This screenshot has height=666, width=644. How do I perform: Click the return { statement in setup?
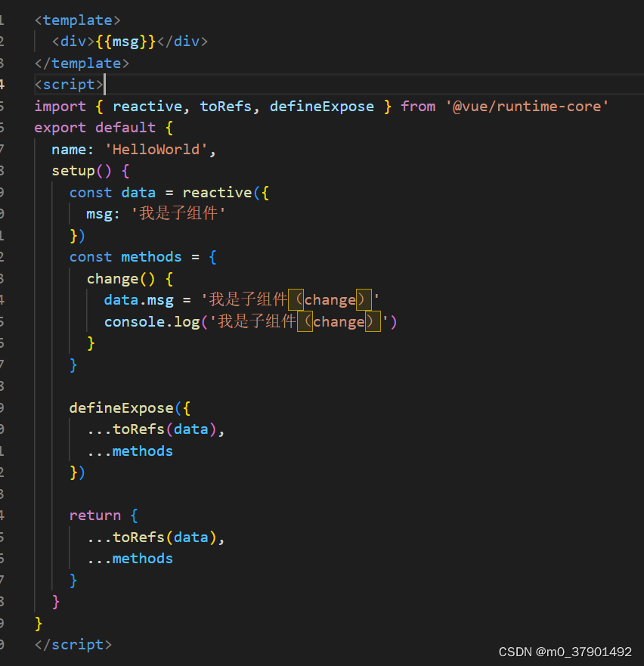[104, 515]
